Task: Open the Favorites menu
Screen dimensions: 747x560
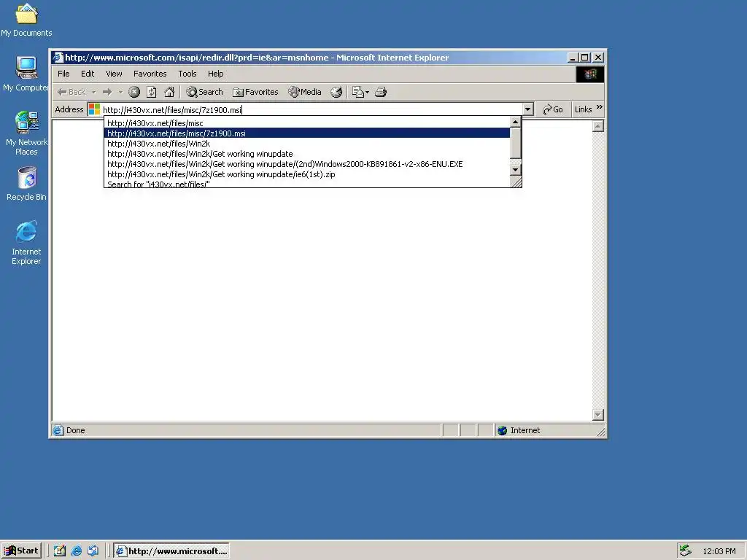Action: tap(150, 74)
